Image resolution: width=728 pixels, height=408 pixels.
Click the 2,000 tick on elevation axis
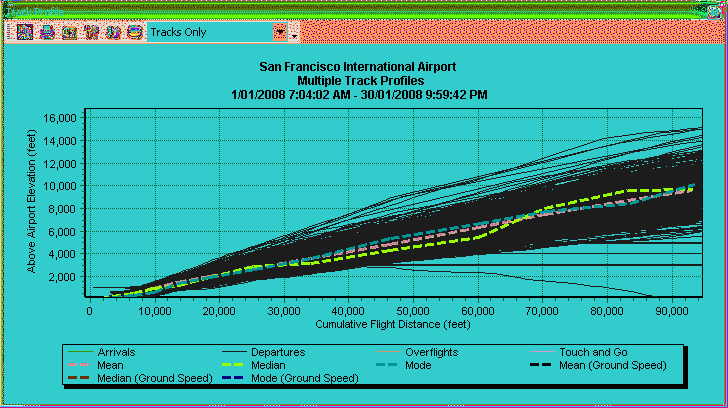[x=63, y=277]
